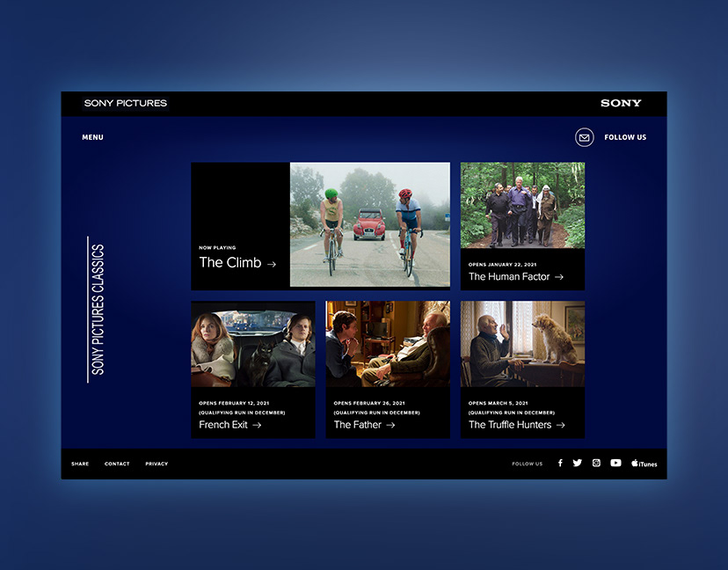
Task: Click the OPENS FEBRUARY 12, 2021 text
Action: (x=234, y=403)
